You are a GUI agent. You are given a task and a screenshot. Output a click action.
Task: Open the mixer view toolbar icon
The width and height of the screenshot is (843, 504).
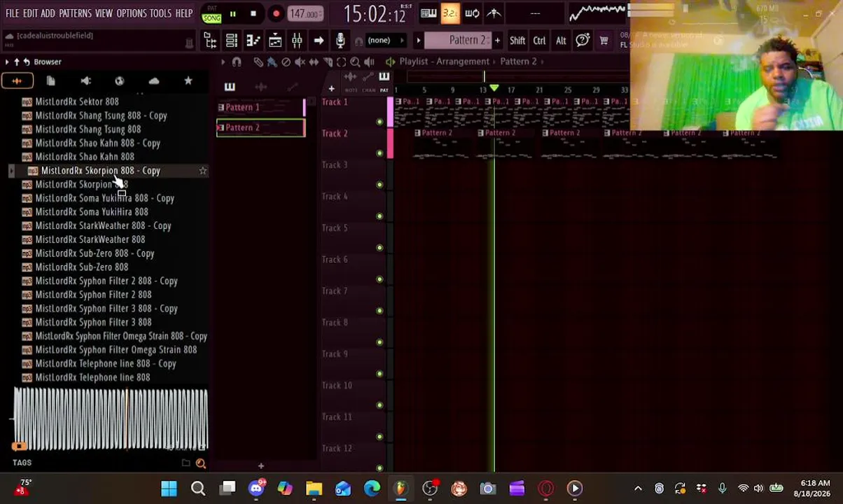297,41
